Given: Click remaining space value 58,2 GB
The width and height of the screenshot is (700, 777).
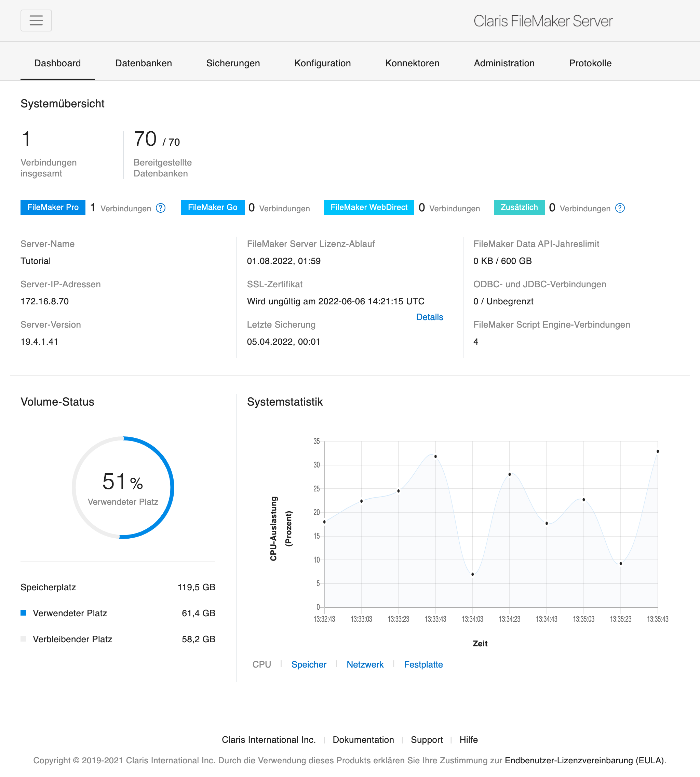Looking at the screenshot, I should [x=199, y=639].
